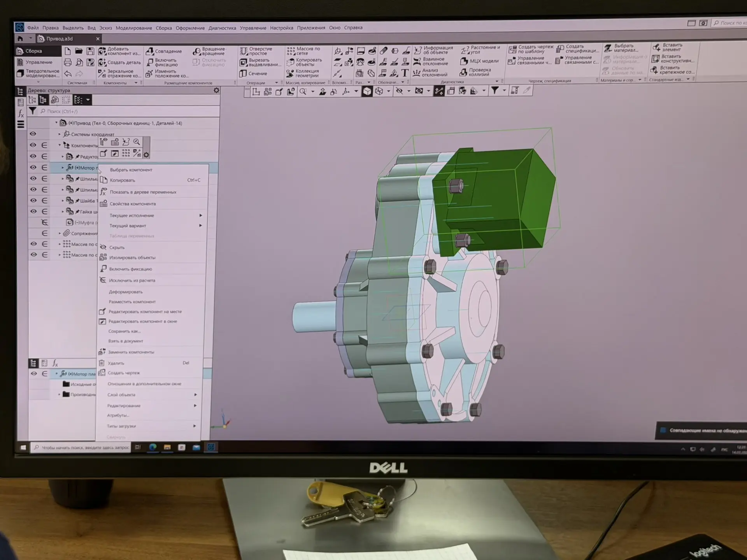Expand the 'Производные' folder in lower panel
The width and height of the screenshot is (747, 560).
[x=59, y=394]
